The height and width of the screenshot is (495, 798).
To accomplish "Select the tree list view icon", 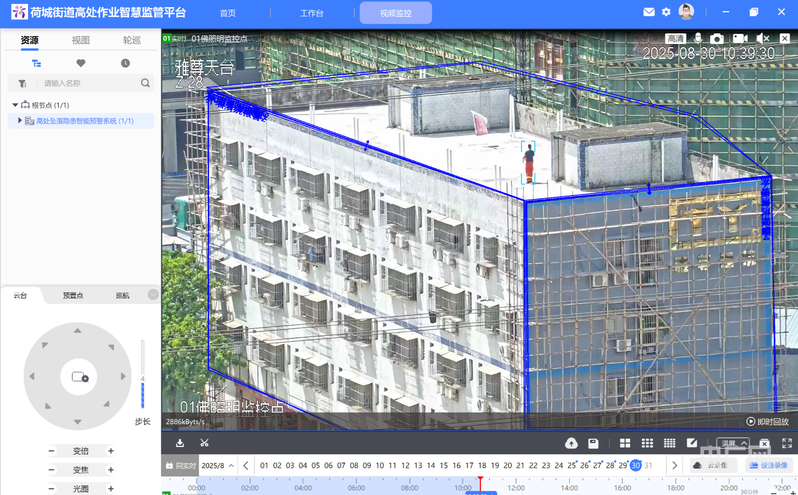I will coord(37,63).
